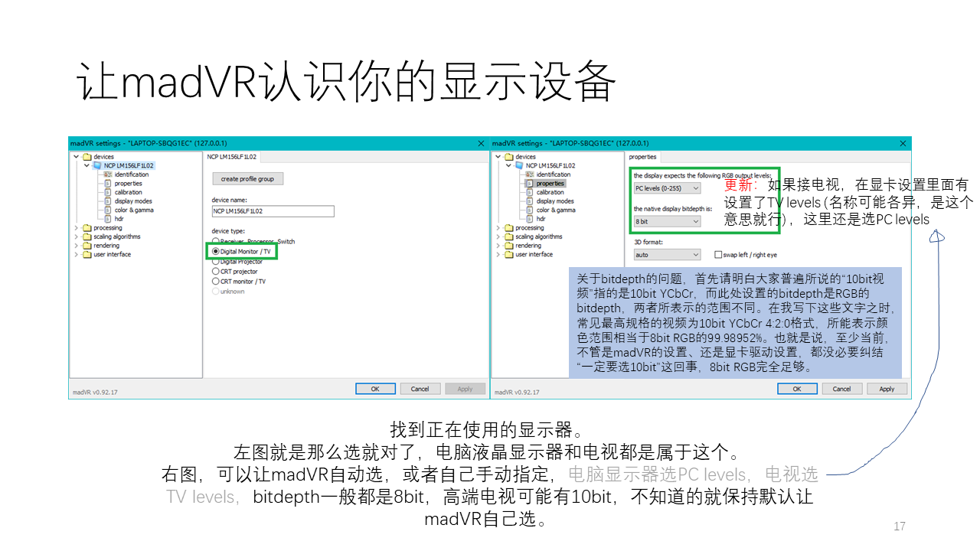Screen dimensions: 980x551
Task: Click Cancel in the left window
Action: [x=420, y=389]
